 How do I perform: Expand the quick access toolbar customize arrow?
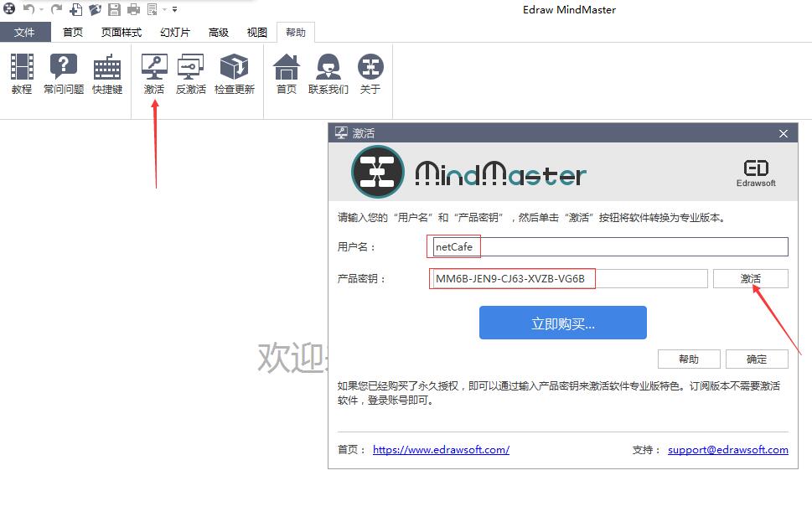tap(174, 10)
